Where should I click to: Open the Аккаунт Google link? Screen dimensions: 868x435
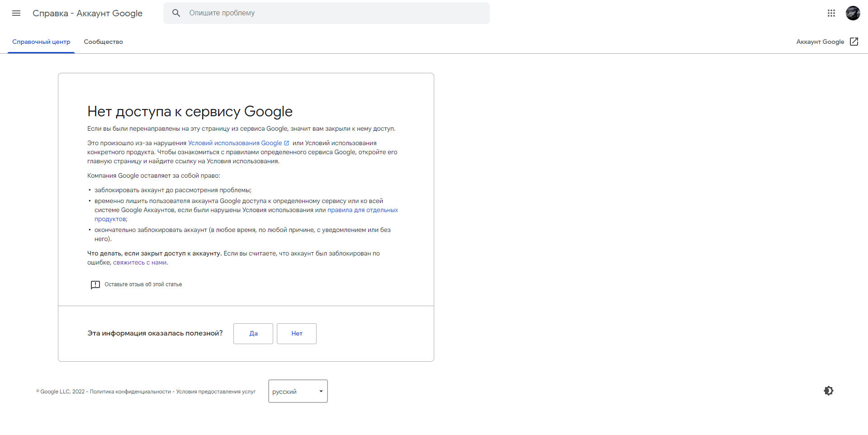[x=827, y=42]
